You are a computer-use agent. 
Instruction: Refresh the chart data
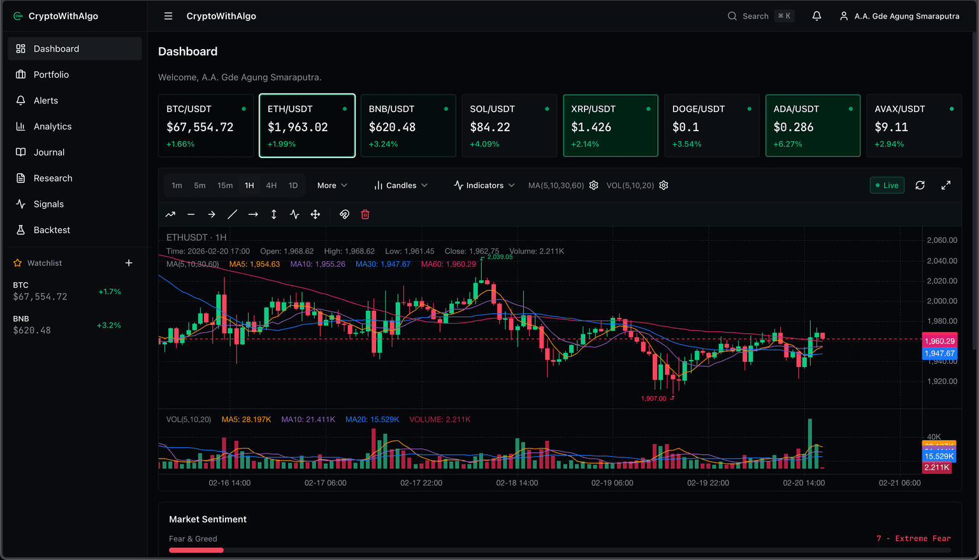tap(920, 185)
